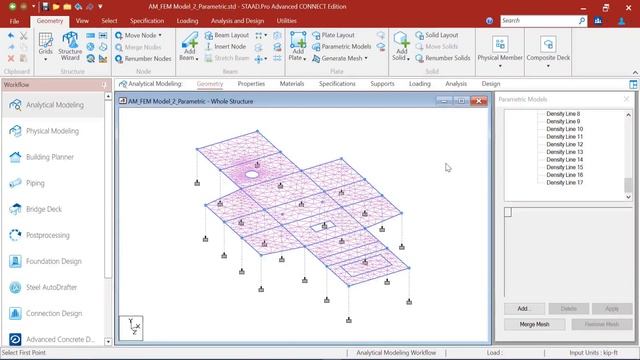The height and width of the screenshot is (360, 640).
Task: Open the Loading ribbon tab
Action: [x=187, y=21]
